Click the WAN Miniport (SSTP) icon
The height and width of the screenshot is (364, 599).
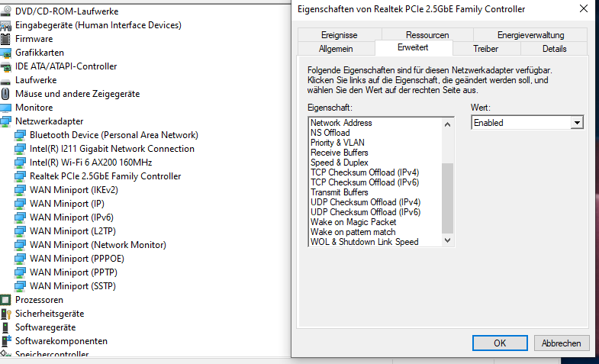(x=20, y=286)
